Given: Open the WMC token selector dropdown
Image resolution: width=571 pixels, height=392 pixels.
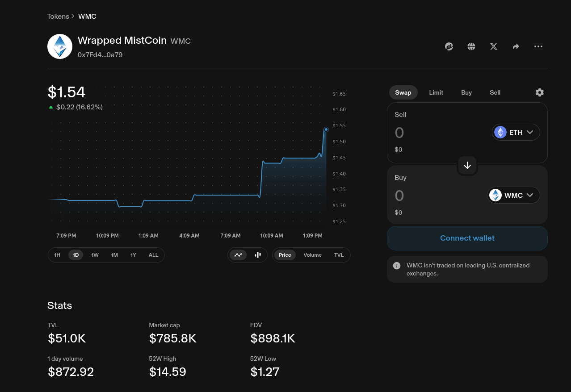Looking at the screenshot, I should point(513,195).
